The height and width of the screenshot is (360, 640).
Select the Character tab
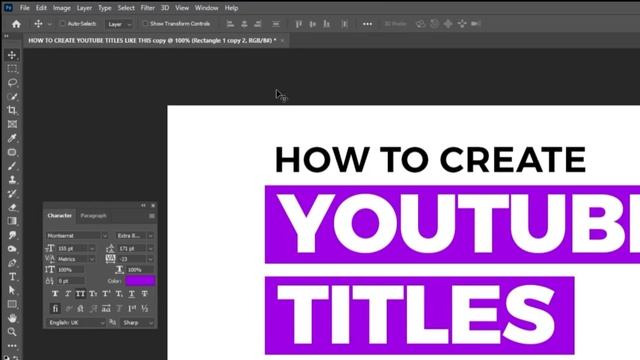pyautogui.click(x=60, y=216)
